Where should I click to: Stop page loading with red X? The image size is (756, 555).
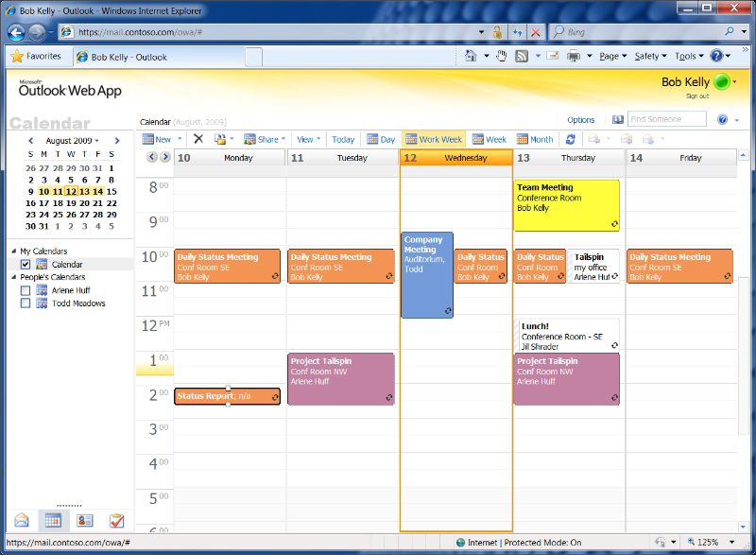coord(535,32)
